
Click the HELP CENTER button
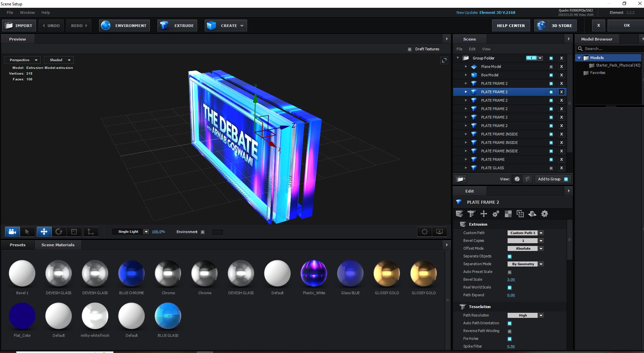(x=511, y=26)
